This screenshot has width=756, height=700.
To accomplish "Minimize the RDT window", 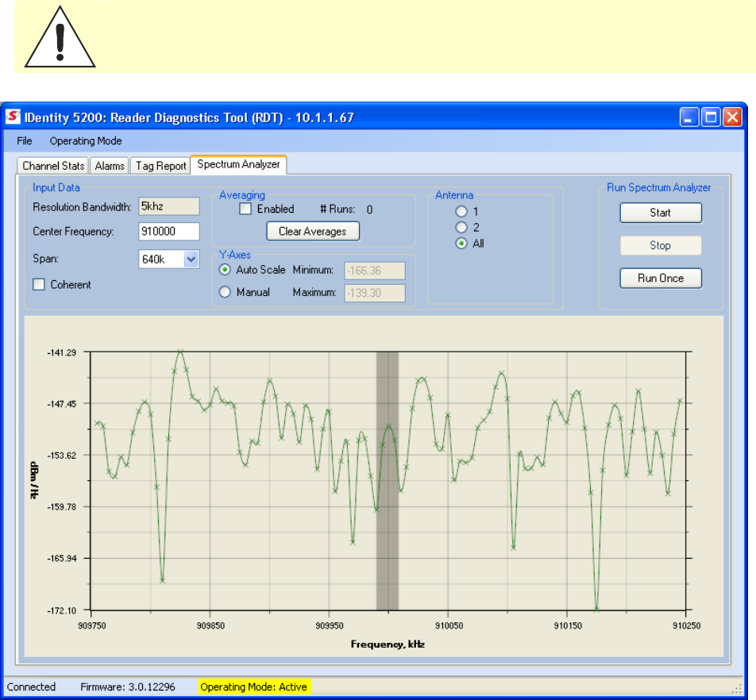I will (689, 117).
